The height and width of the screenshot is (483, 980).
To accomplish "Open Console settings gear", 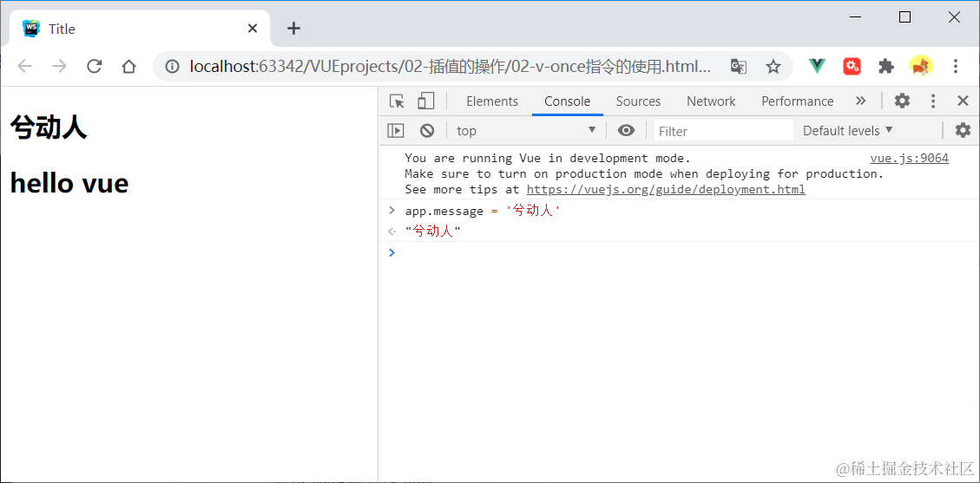I will click(x=964, y=130).
